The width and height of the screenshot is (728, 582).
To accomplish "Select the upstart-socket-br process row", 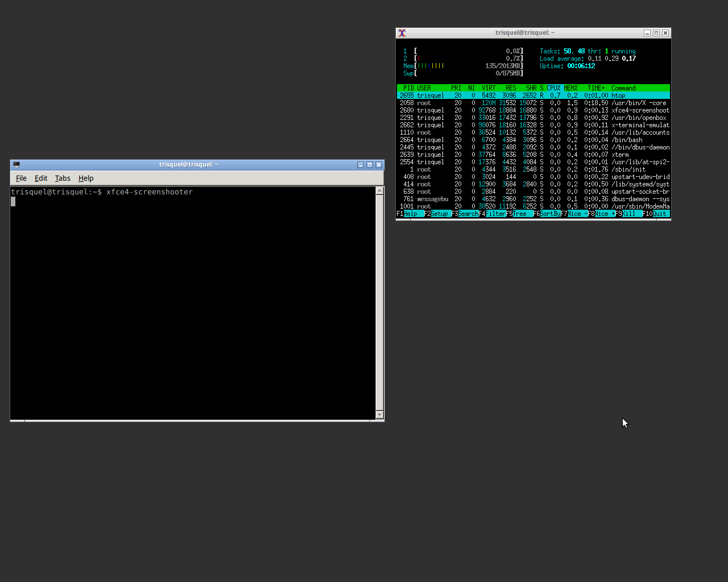I will (533, 192).
